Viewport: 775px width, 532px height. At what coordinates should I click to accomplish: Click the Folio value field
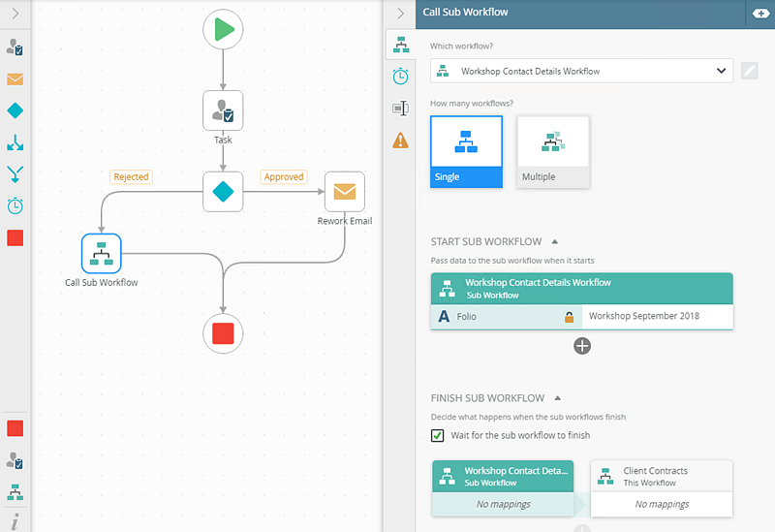coord(656,317)
